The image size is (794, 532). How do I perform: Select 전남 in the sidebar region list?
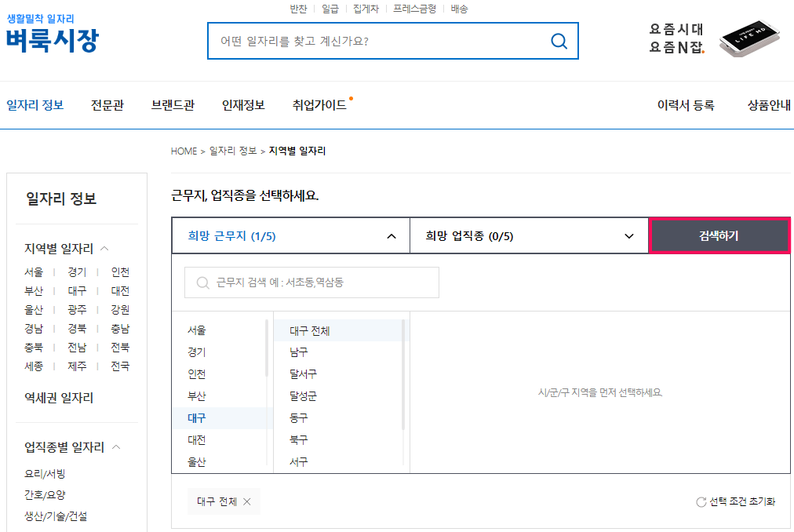(77, 347)
